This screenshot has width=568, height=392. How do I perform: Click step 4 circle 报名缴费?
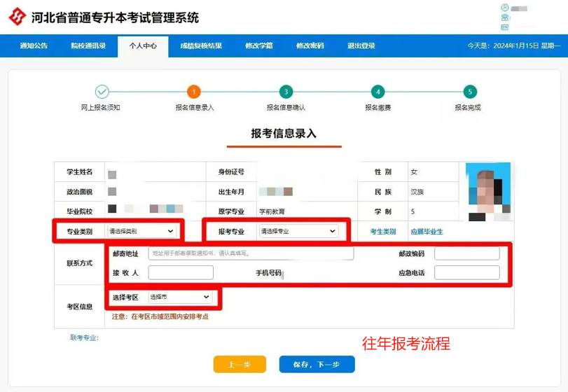coord(377,92)
